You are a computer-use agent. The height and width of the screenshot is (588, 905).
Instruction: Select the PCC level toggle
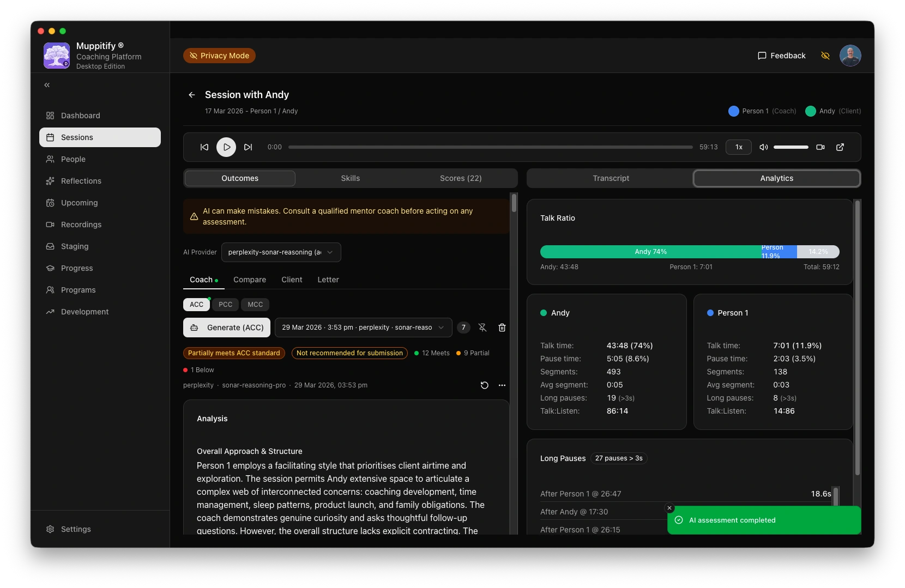(x=225, y=305)
